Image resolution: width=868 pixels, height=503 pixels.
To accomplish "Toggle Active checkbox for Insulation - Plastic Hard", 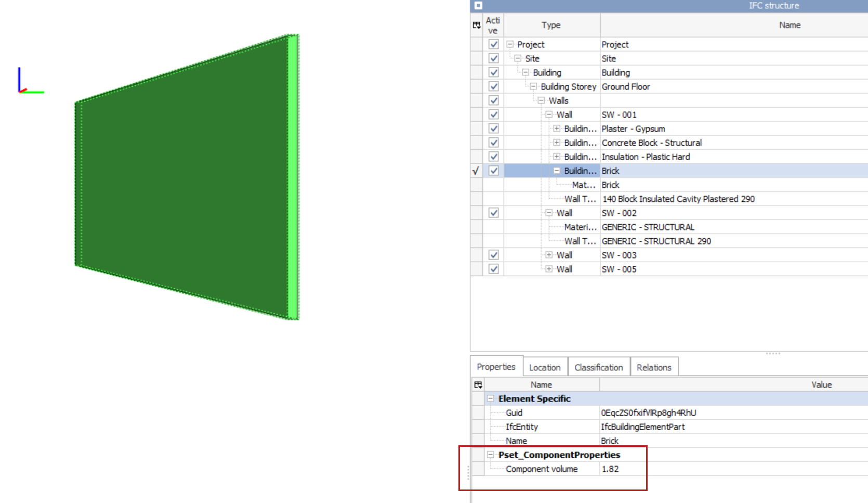I will tap(494, 157).
